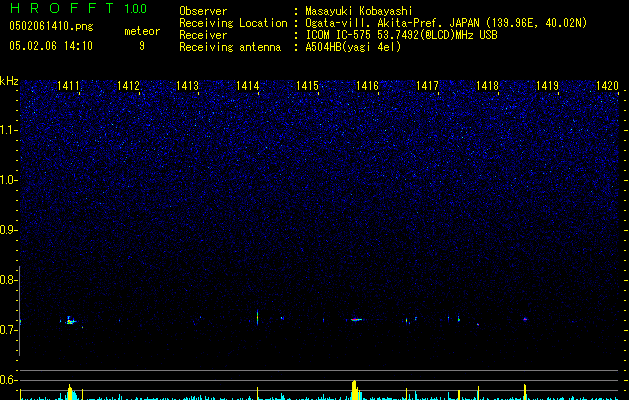
Task: Click the meteor count label
Action: point(142,31)
